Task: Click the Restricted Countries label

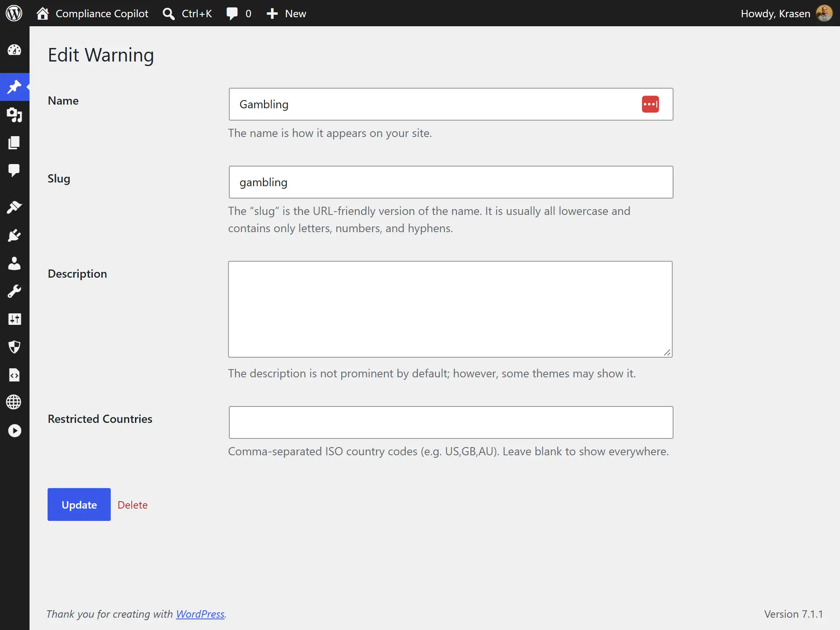Action: (x=100, y=419)
